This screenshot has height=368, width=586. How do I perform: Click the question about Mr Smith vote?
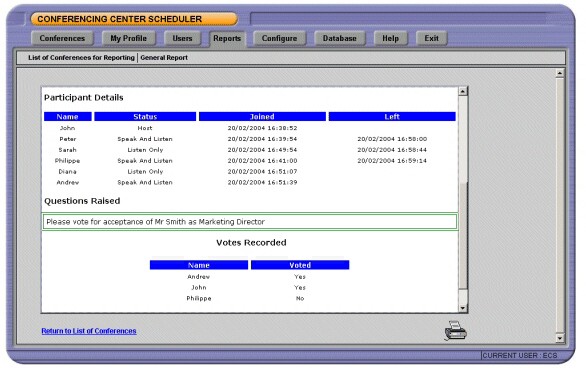tap(249, 222)
